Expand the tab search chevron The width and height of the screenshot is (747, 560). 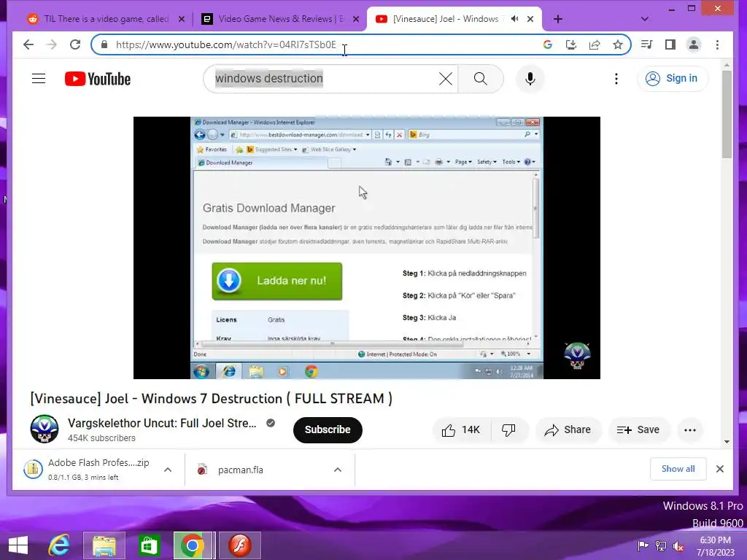tap(645, 19)
